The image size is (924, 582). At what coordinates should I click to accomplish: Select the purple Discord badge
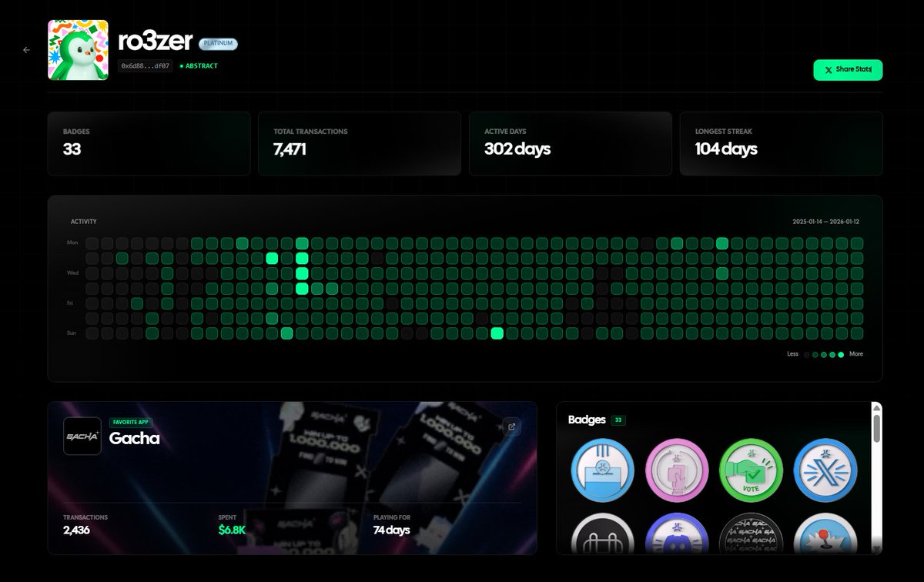677,533
